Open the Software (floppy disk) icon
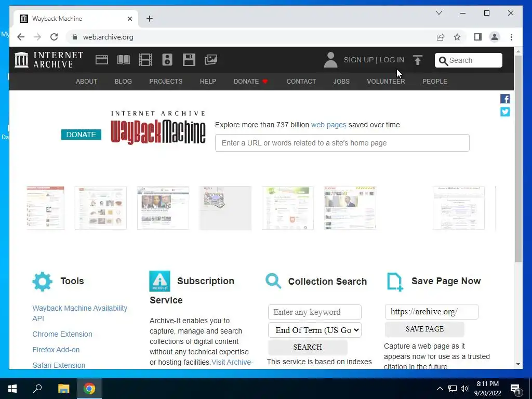Viewport: 532px width, 399px height. pyautogui.click(x=189, y=60)
